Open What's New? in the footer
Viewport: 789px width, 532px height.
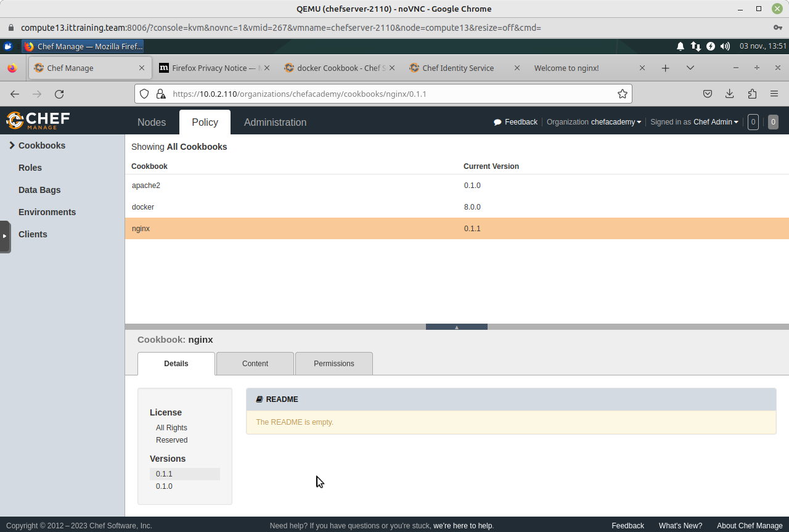click(x=680, y=526)
